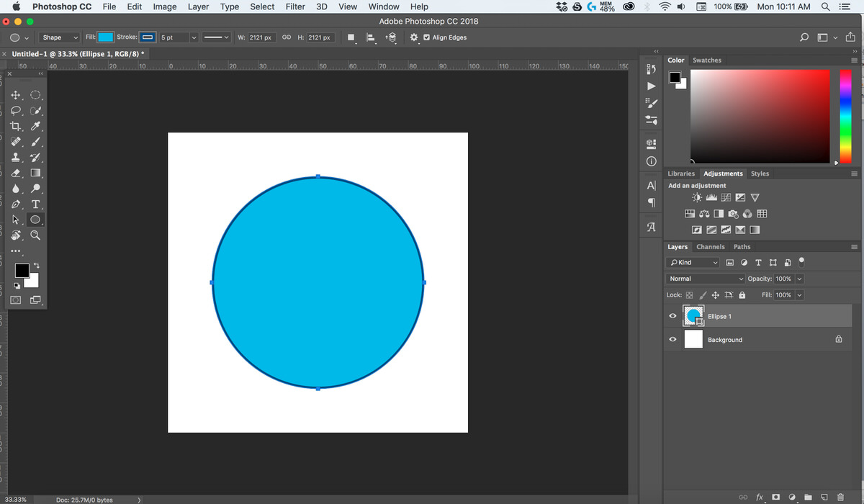Viewport: 864px width, 504px height.
Task: Select the Eyedropper tool
Action: (35, 126)
